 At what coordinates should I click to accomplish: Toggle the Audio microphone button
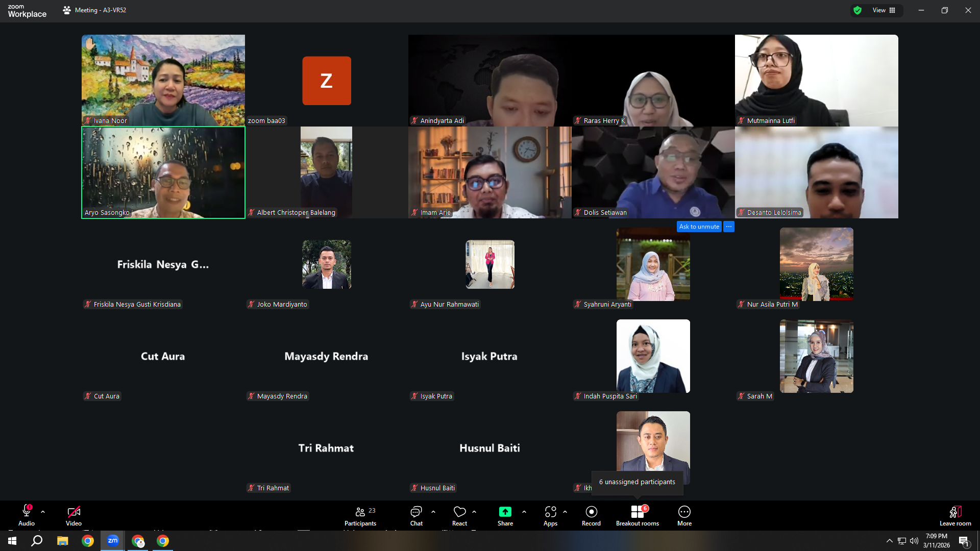click(27, 515)
